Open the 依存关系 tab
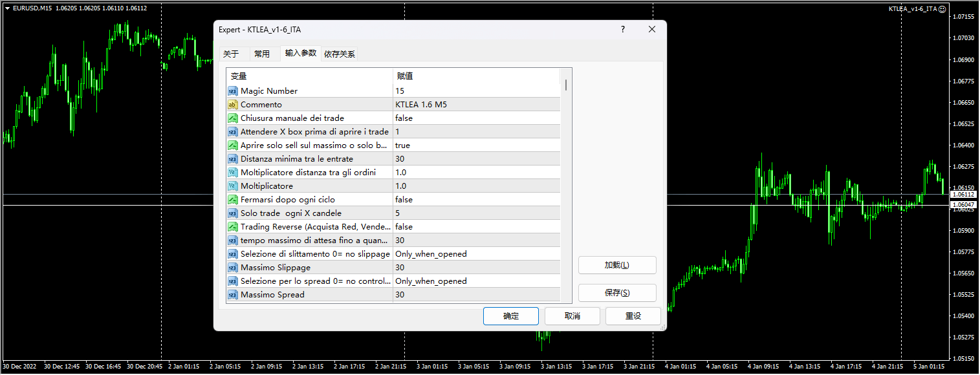Image resolution: width=980 pixels, height=375 pixels. pyautogui.click(x=339, y=54)
